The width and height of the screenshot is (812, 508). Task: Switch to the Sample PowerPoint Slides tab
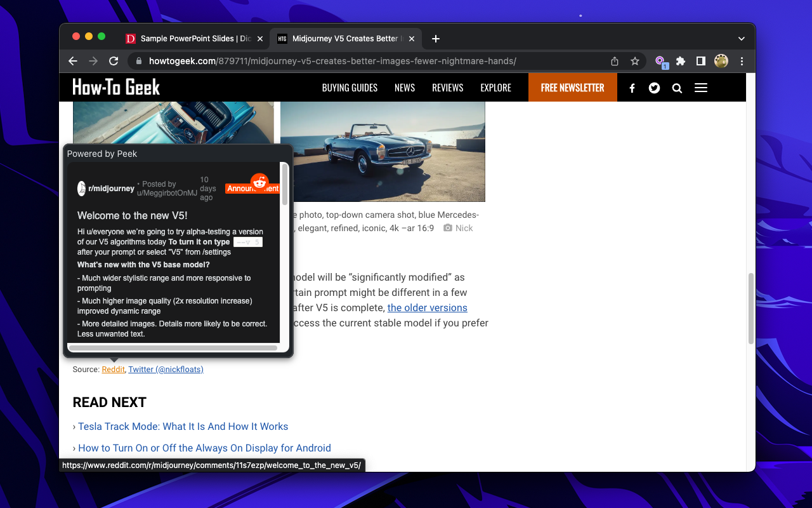[190, 38]
